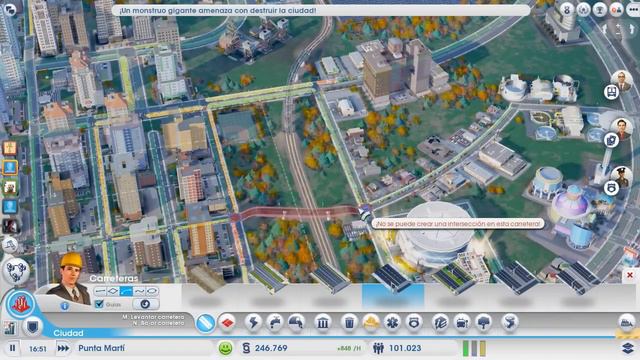
Task: Click the green happiness smiley face
Action: pyautogui.click(x=225, y=348)
